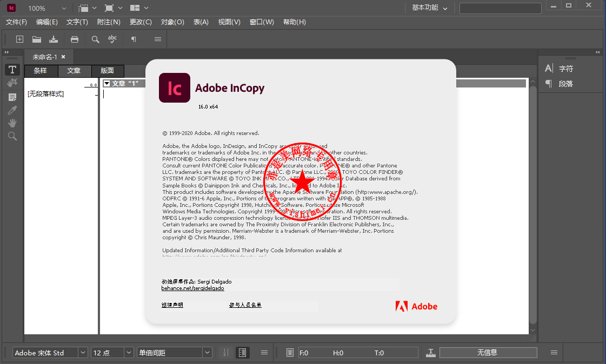Click the 字符 character panel label

tap(566, 69)
